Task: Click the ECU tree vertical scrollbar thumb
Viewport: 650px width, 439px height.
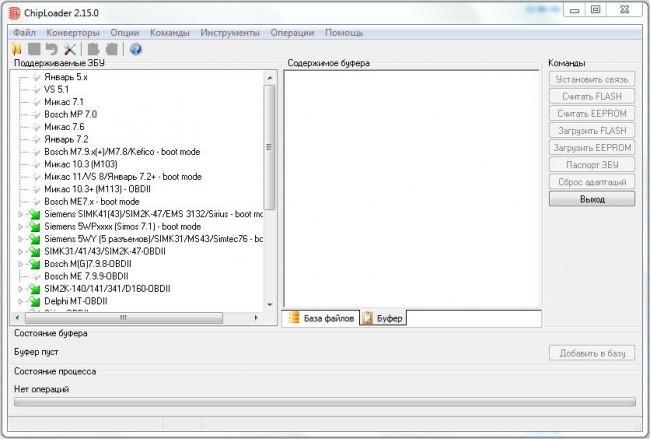Action: (x=269, y=148)
